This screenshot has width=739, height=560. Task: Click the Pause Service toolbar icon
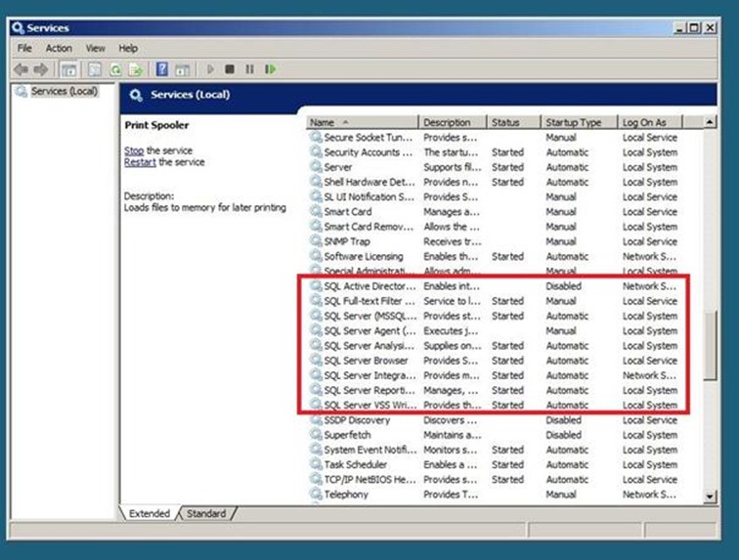click(x=249, y=69)
